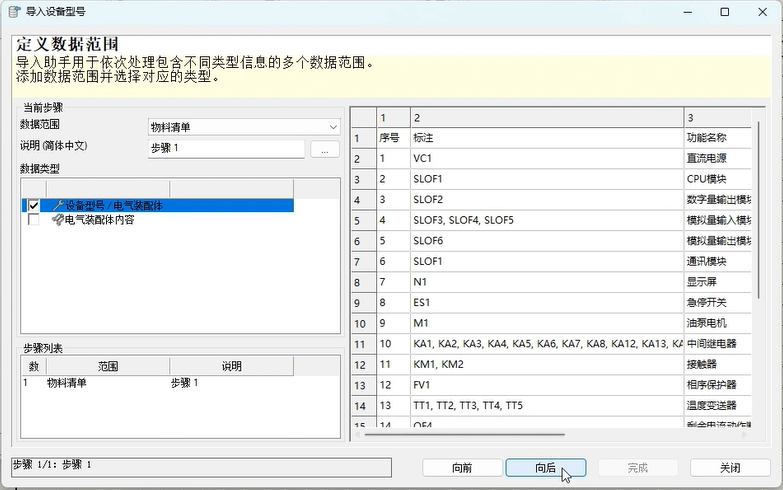Select column header 2 in preview table
Screen dimensions: 783x490
pyautogui.click(x=547, y=118)
